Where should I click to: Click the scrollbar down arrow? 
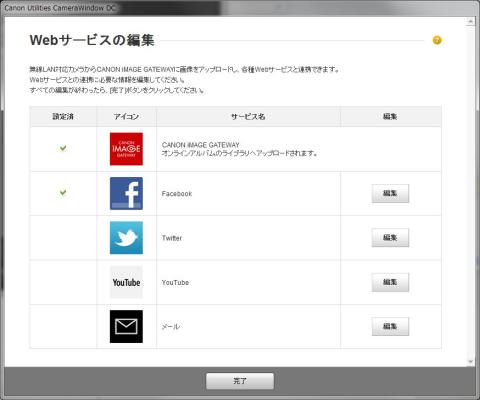471,361
